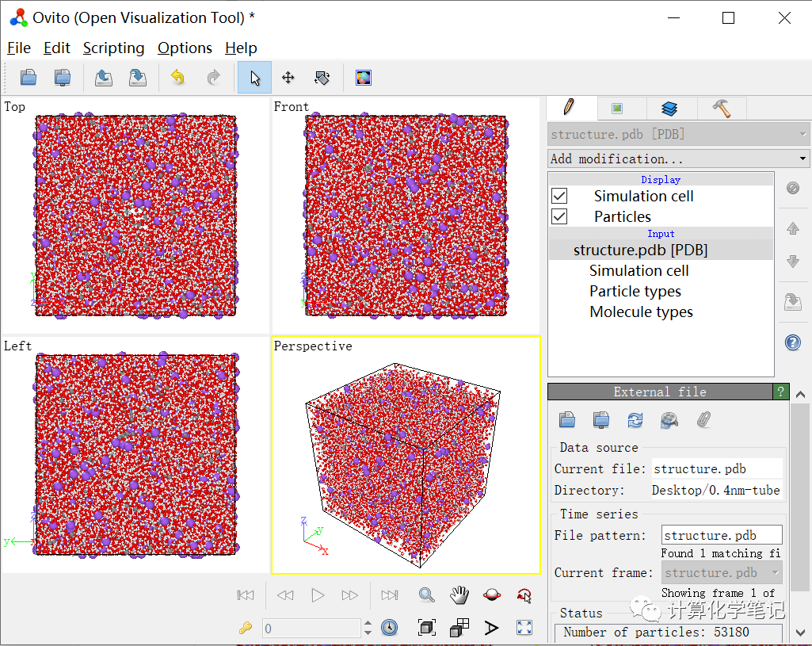812x646 pixels.
Task: Undo the last action
Action: click(177, 78)
